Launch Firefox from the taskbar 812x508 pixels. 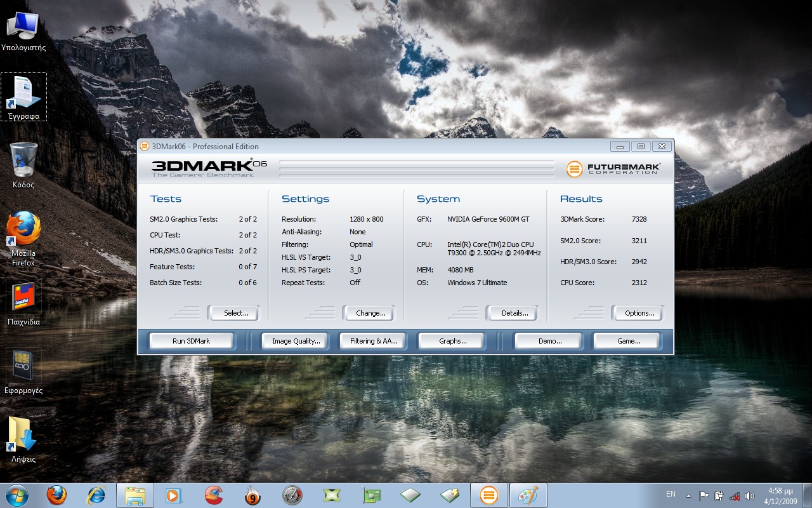coord(57,495)
